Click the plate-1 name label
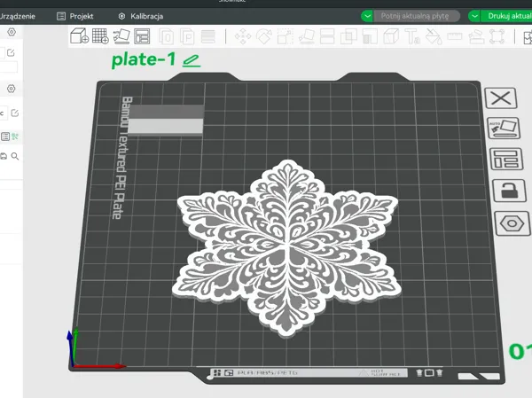The image size is (532, 398). pyautogui.click(x=144, y=59)
